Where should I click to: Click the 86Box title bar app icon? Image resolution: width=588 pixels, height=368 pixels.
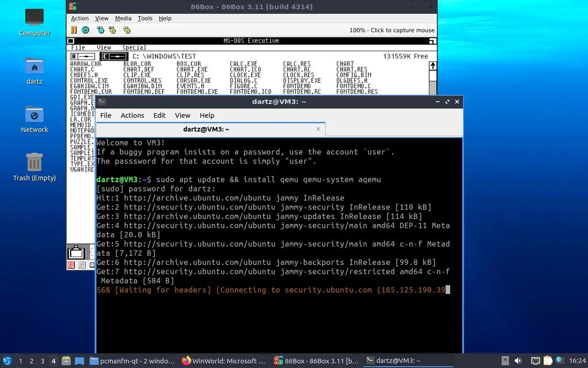pos(73,6)
